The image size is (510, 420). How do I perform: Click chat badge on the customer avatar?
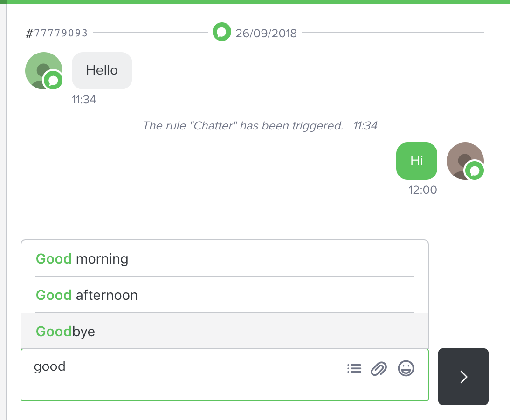click(x=53, y=81)
